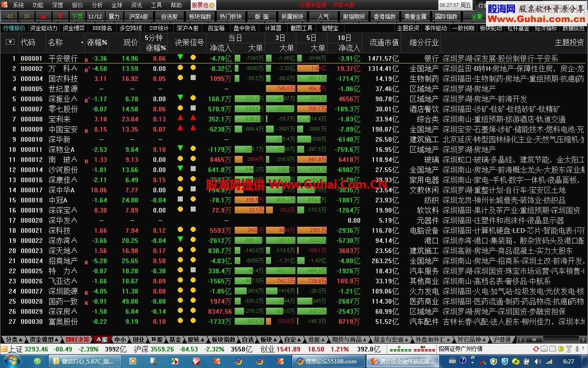The width and height of the screenshot is (588, 368).
Task: Select the 多空阵线 sub-tab
Action: pos(130,28)
